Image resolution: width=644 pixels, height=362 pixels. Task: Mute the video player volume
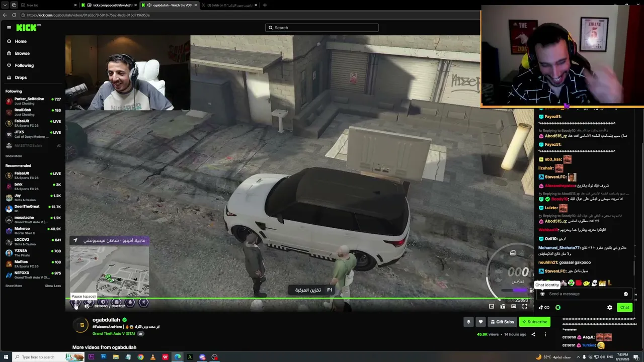click(87, 306)
